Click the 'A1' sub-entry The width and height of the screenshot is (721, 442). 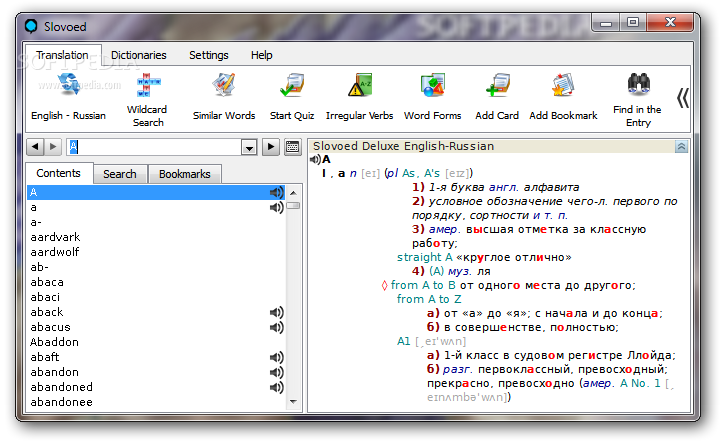[x=403, y=341]
